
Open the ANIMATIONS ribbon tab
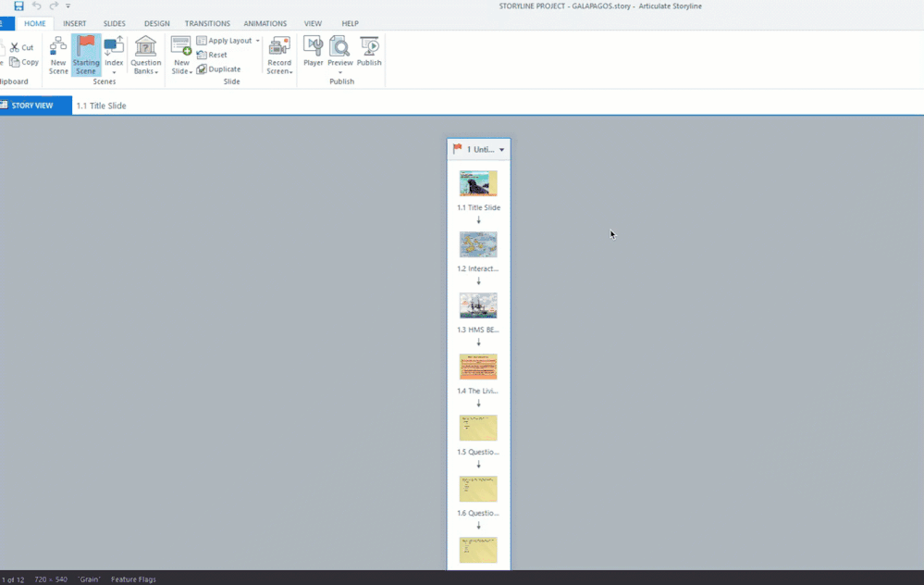tap(265, 23)
